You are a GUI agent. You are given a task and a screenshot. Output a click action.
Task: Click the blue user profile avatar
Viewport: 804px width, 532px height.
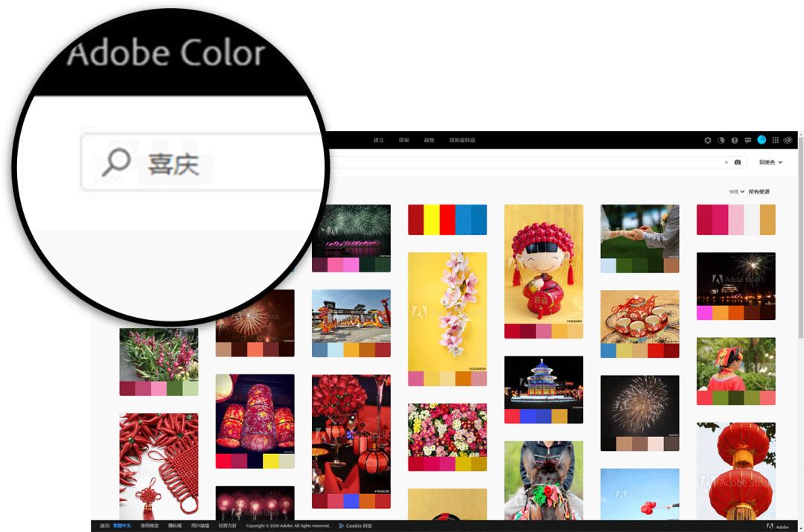[762, 140]
